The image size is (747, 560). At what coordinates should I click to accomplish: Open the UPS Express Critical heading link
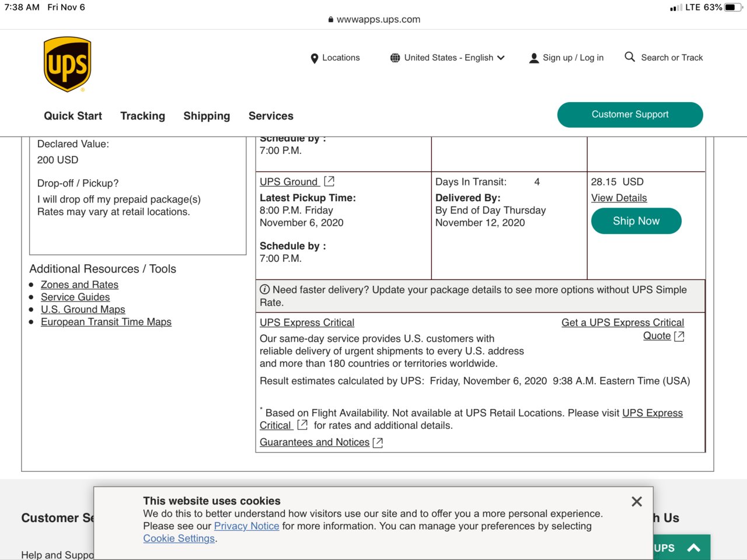(307, 323)
